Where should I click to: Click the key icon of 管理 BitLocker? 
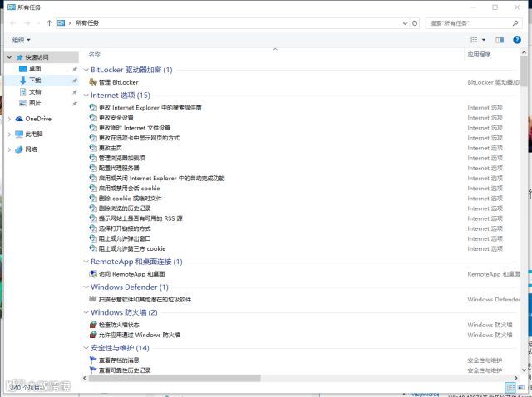[x=93, y=82]
